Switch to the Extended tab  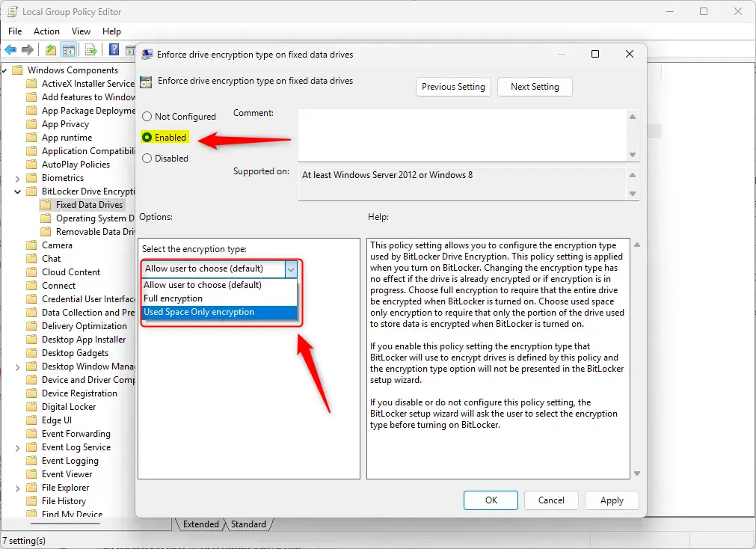pyautogui.click(x=200, y=524)
